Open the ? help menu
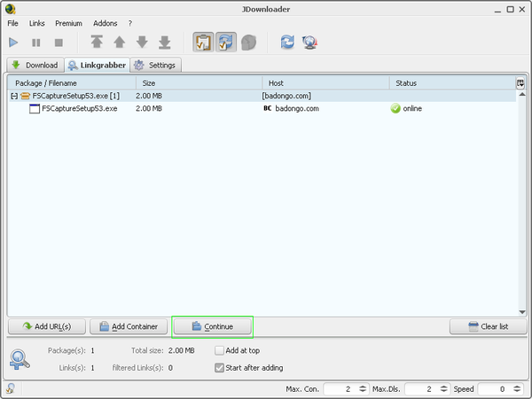 click(130, 23)
